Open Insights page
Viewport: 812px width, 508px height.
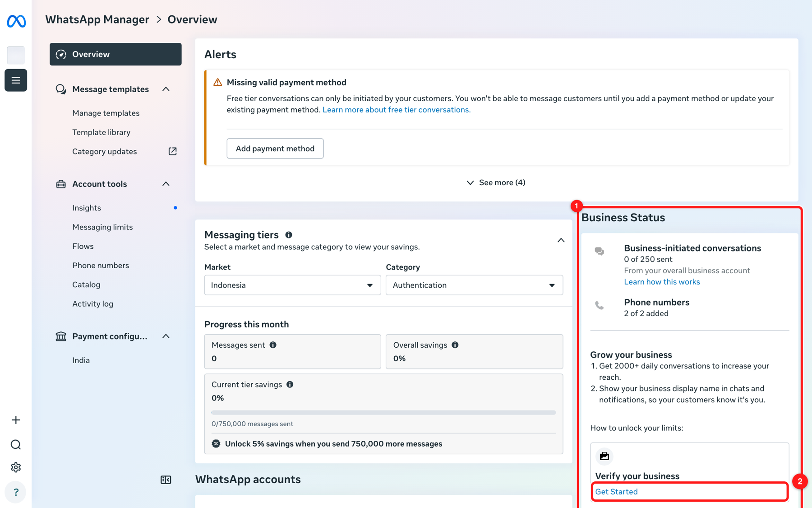click(x=87, y=208)
